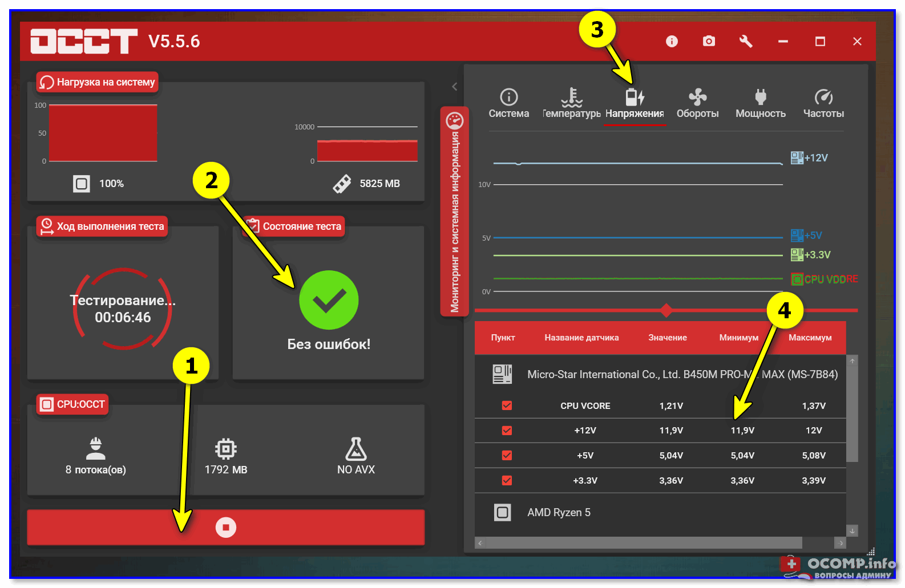Open the info icon in title bar

click(672, 41)
